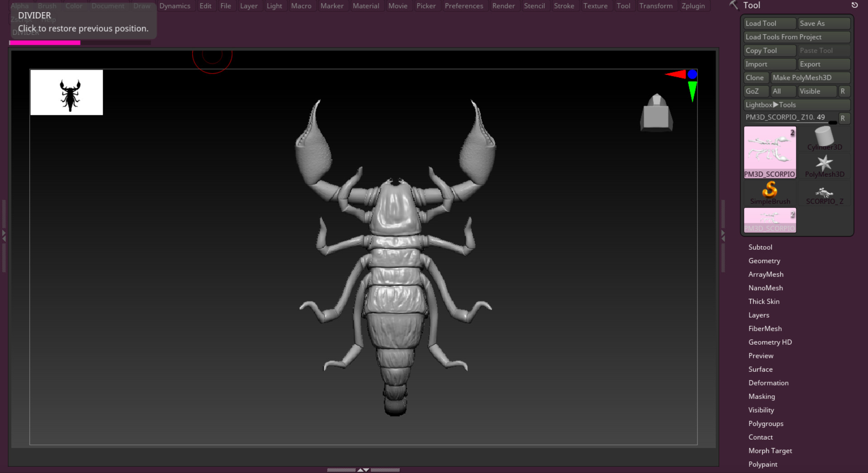Open the Render menu
Screen dimensions: 868x473
point(503,6)
